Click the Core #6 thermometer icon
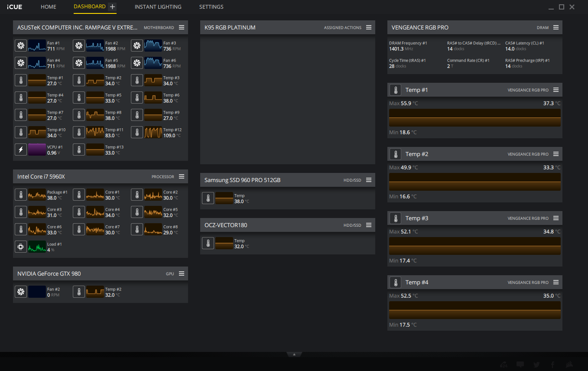The height and width of the screenshot is (371, 588). click(20, 230)
